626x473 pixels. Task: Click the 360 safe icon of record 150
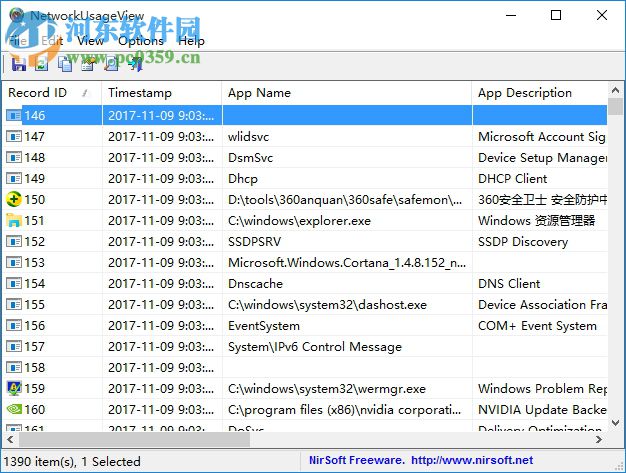click(14, 200)
